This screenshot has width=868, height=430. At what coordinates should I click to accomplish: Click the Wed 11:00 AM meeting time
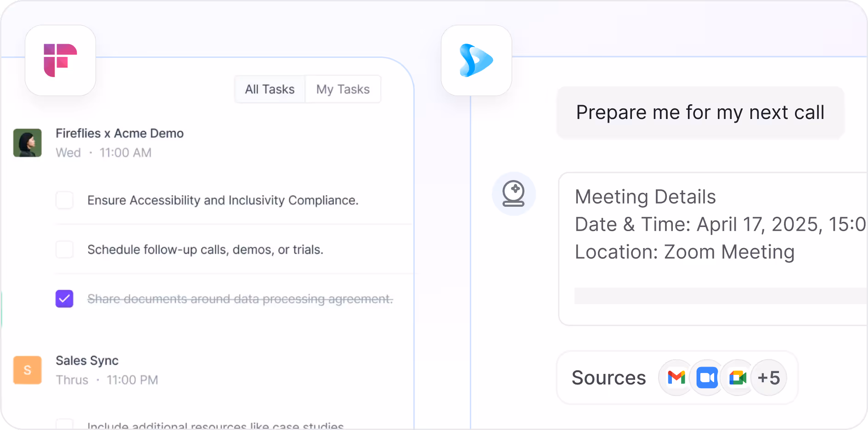point(103,153)
